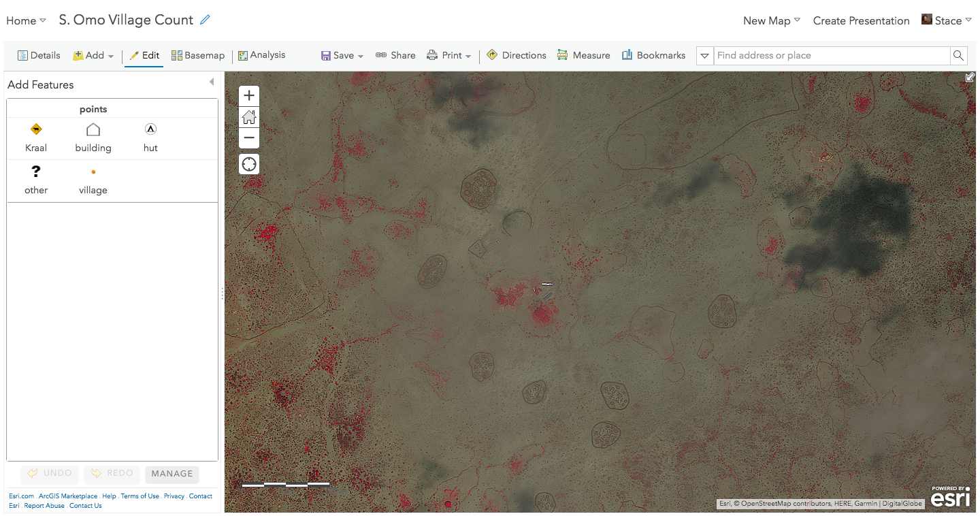Click the Redo button
Image resolution: width=980 pixels, height=516 pixels.
[x=112, y=474]
